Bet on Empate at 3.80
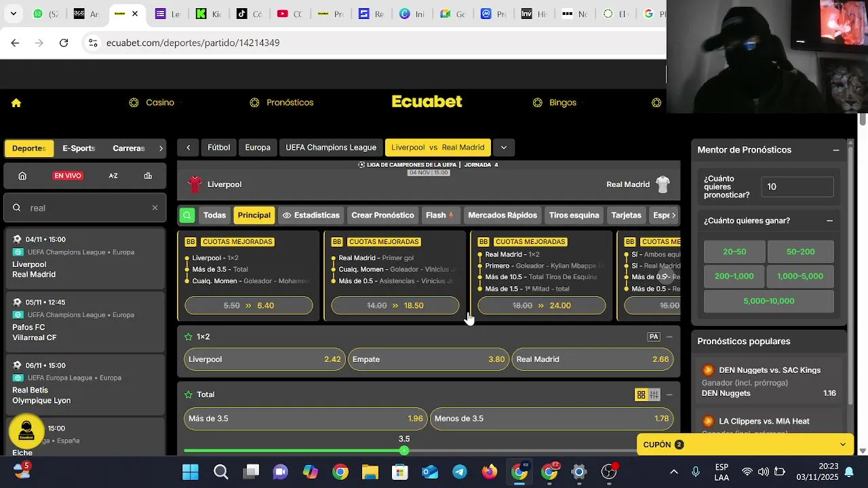This screenshot has width=868, height=488. pos(429,359)
